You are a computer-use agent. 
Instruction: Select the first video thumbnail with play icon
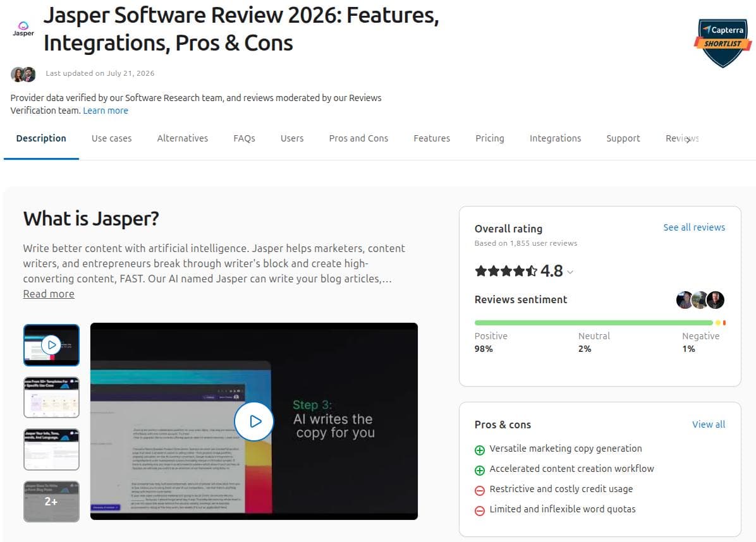click(52, 345)
